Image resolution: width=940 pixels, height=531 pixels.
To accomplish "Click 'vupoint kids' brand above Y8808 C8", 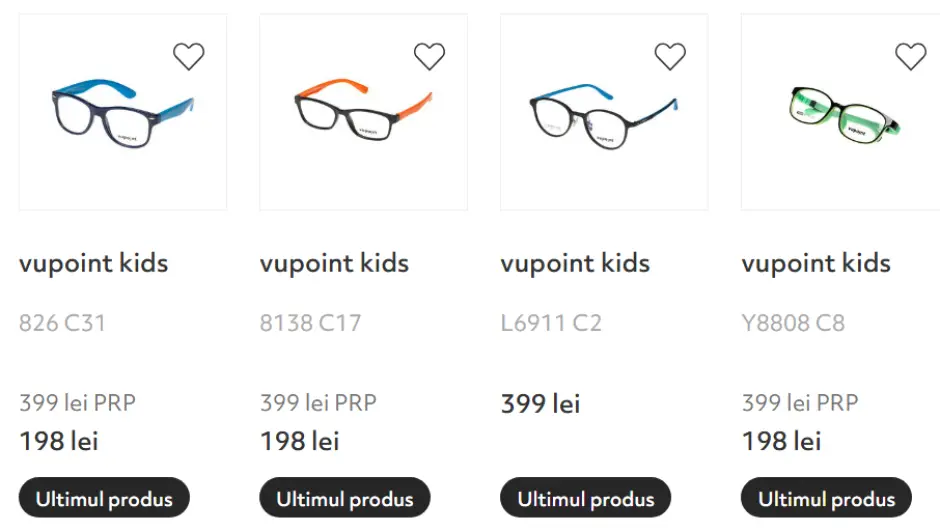I will pyautogui.click(x=816, y=264).
